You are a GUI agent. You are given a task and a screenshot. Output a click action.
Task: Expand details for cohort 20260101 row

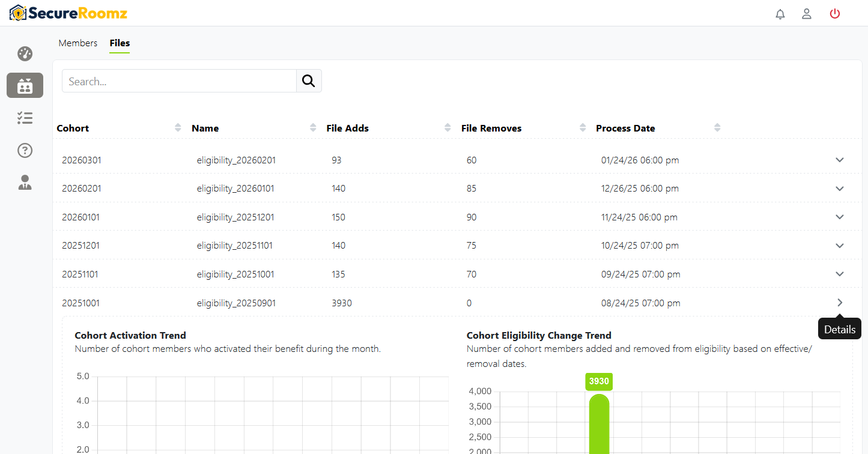click(x=840, y=217)
